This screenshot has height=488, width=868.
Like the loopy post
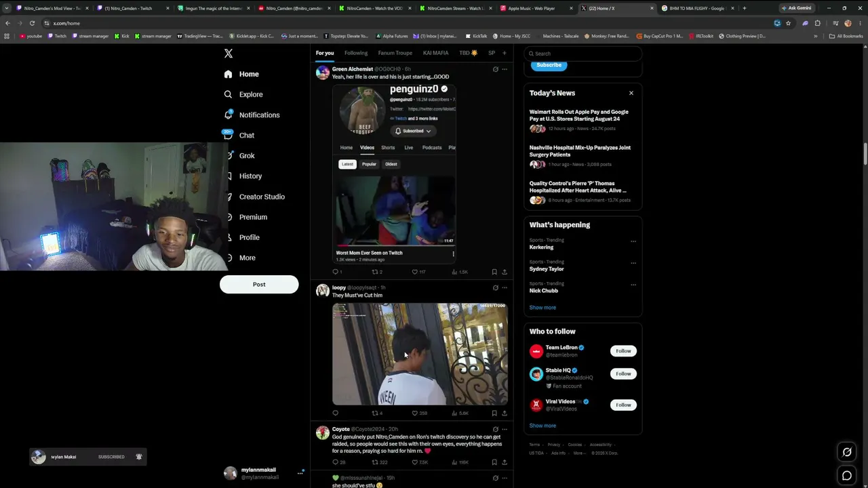[x=419, y=413]
